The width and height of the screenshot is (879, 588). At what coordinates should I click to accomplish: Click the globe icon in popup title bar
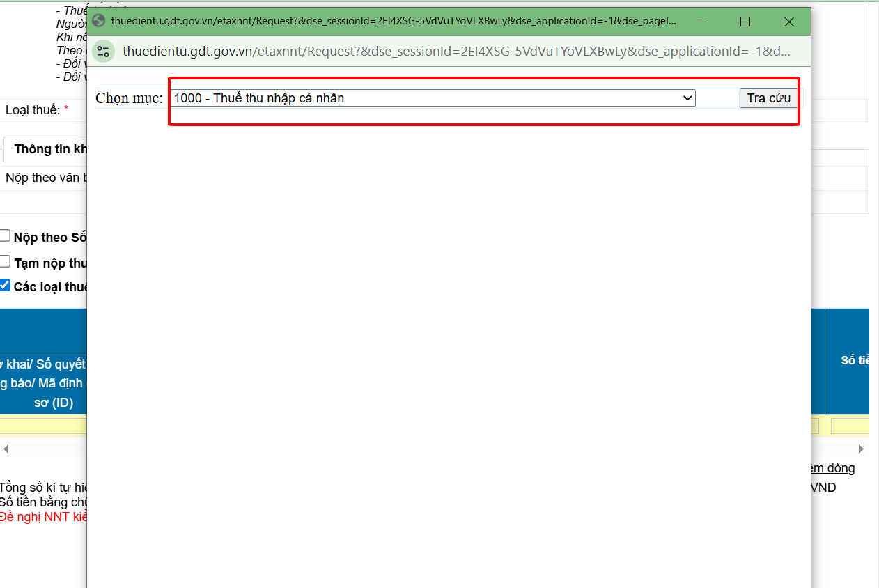pyautogui.click(x=98, y=21)
